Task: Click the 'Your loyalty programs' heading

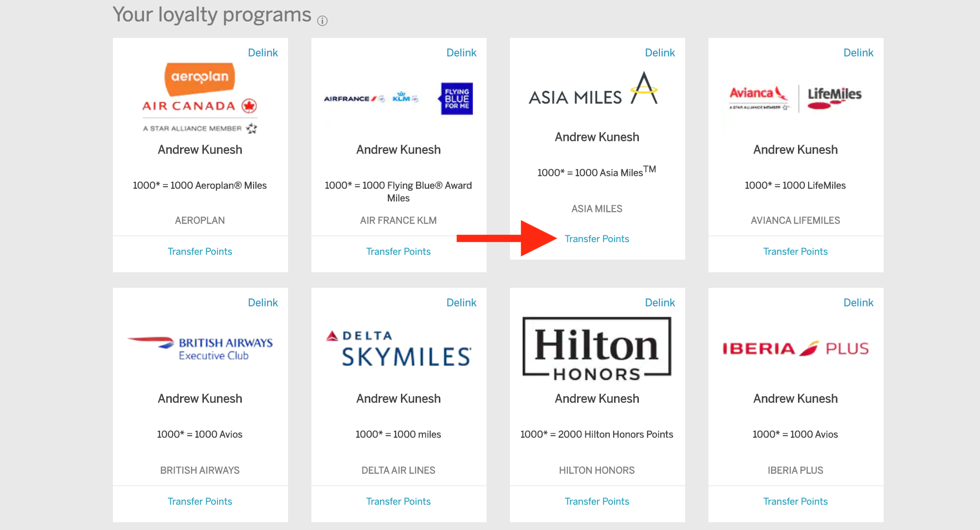Action: coord(212,15)
